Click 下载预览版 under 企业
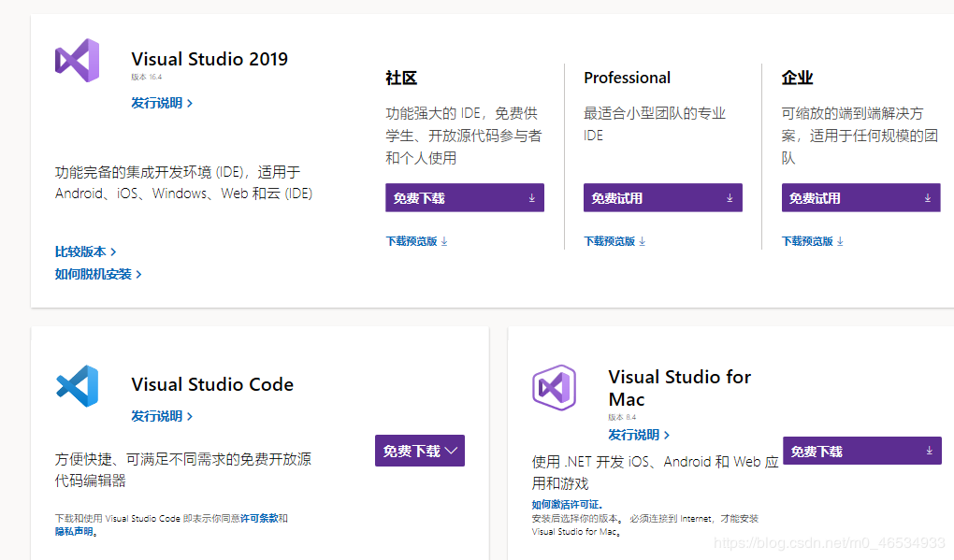954x560 pixels. [806, 241]
